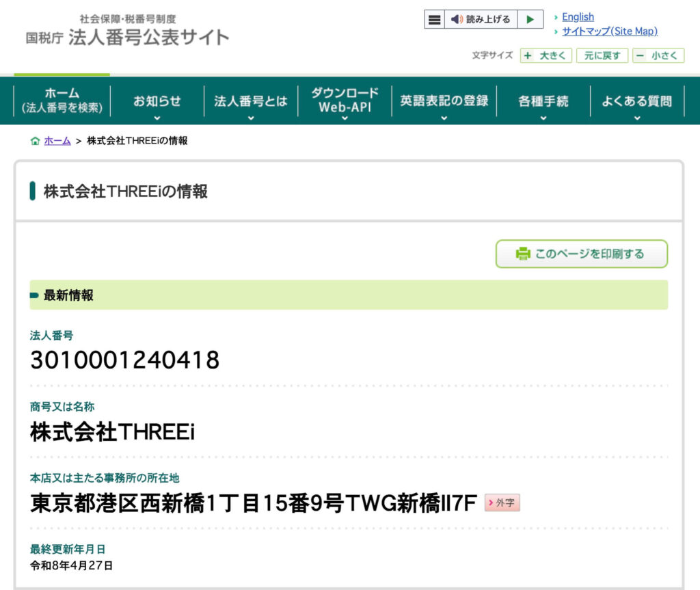Open the read-aloud hamburger menu icon
Screen dimensions: 700x590
pos(434,19)
